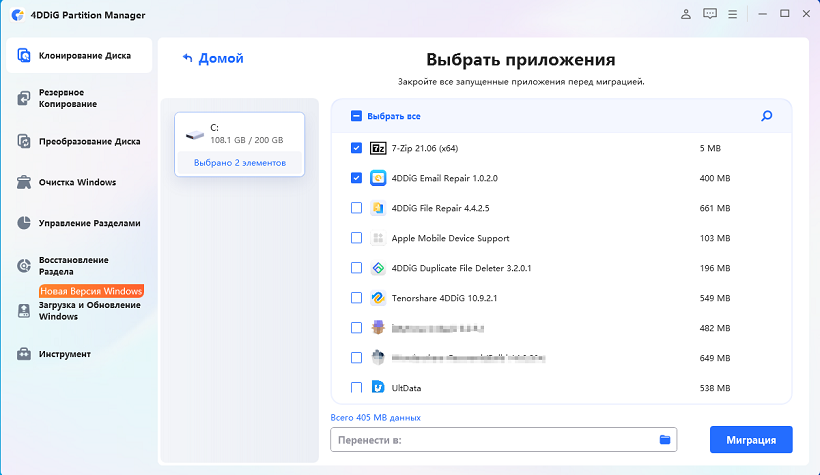
Task: Click the 549 MB size value
Action: pos(715,298)
